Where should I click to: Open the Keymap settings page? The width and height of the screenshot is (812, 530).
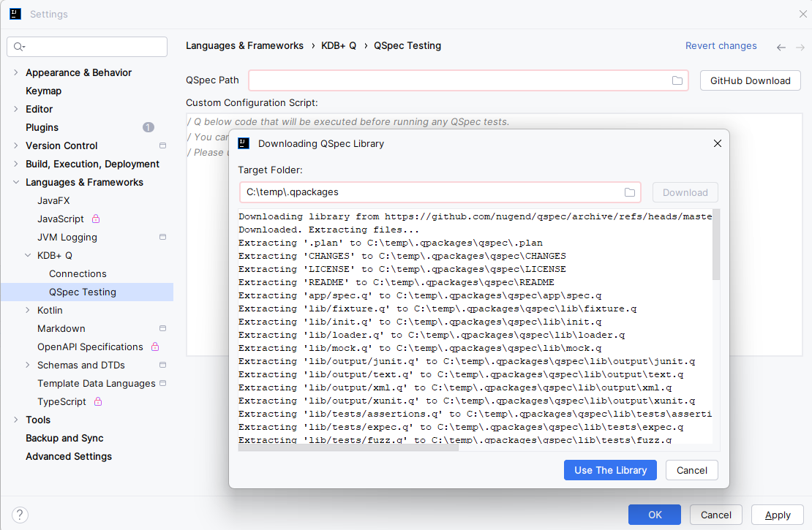point(43,91)
